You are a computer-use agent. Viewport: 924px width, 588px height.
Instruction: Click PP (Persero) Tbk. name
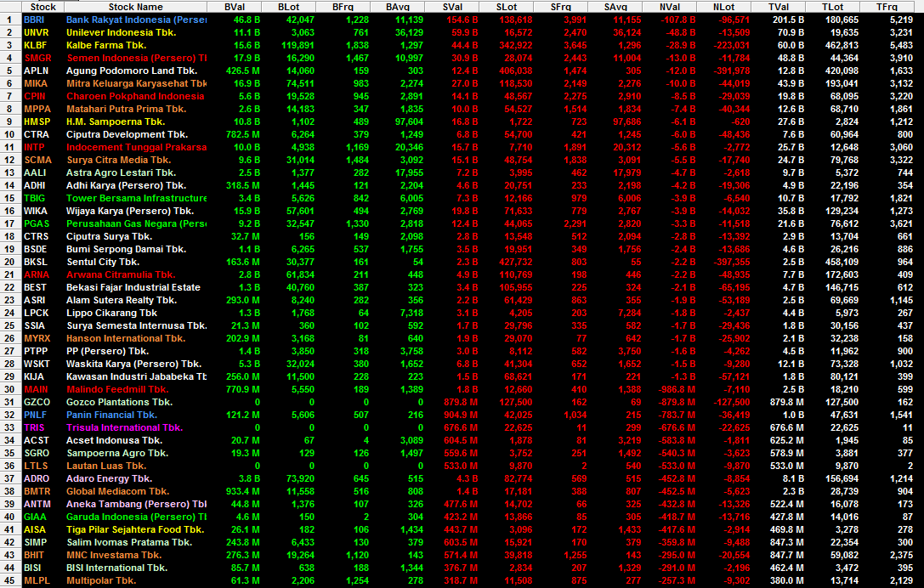(x=107, y=351)
